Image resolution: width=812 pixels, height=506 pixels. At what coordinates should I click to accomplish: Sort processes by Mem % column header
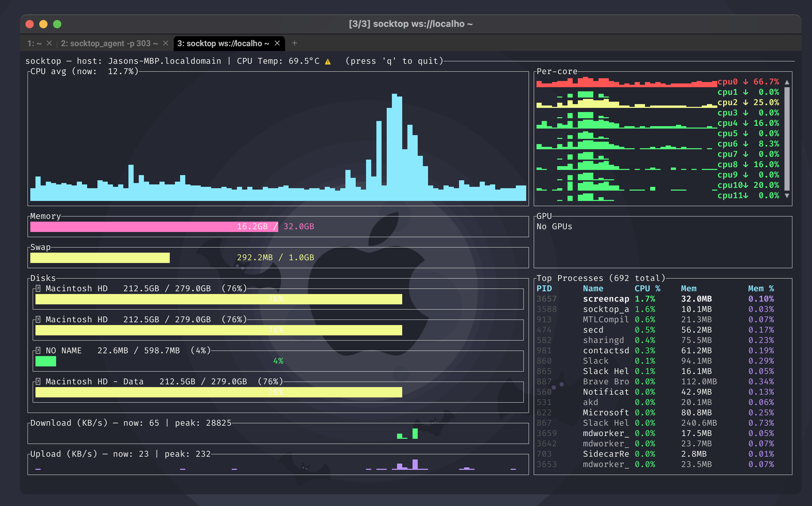[761, 289]
